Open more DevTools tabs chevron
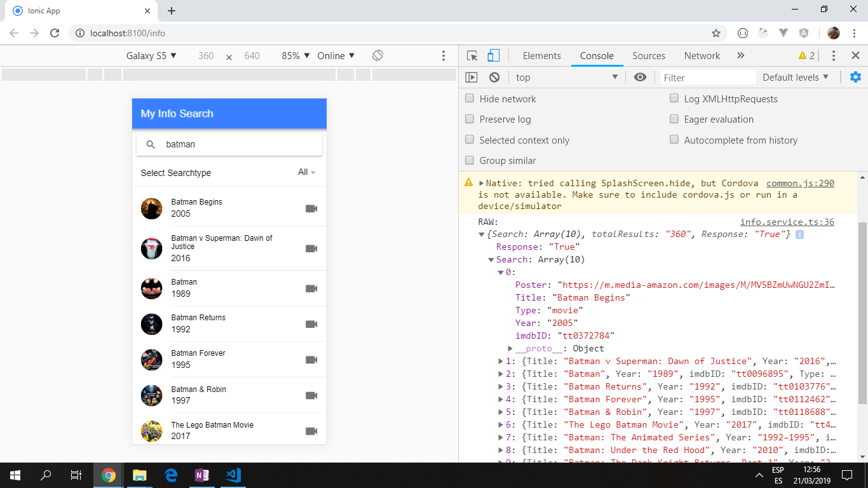The height and width of the screenshot is (488, 868). point(741,56)
